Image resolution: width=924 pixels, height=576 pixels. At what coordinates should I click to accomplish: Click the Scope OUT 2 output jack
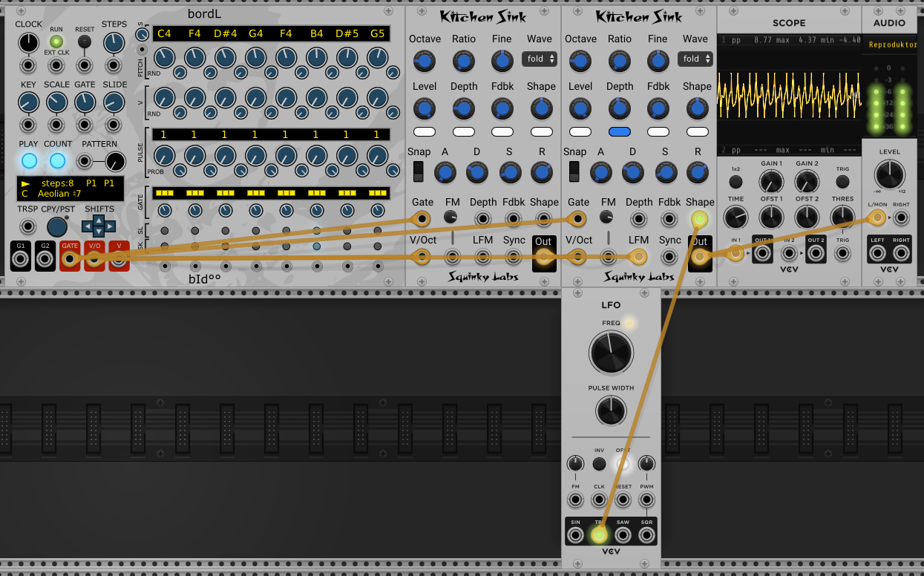[x=816, y=254]
